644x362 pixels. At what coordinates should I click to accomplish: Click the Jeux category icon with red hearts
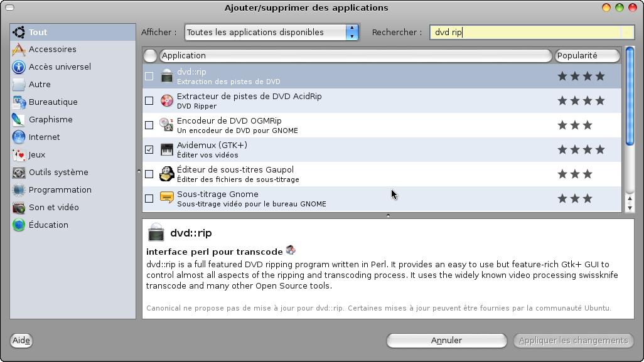(x=19, y=154)
